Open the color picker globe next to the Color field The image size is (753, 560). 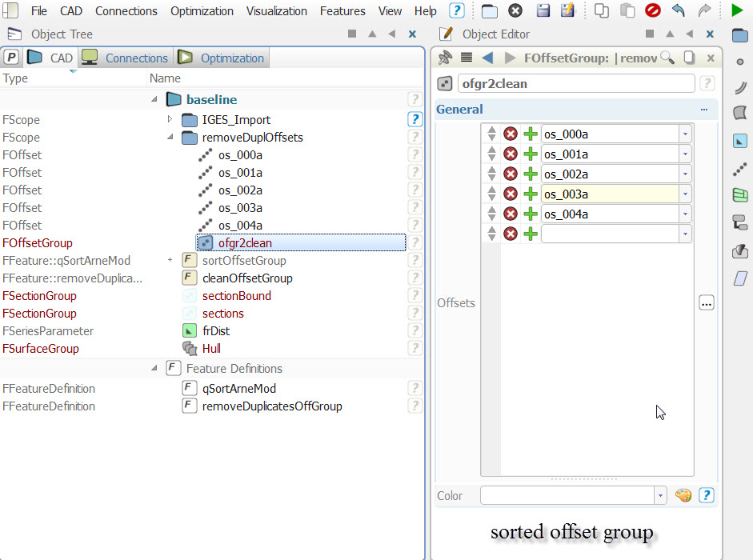pos(683,495)
